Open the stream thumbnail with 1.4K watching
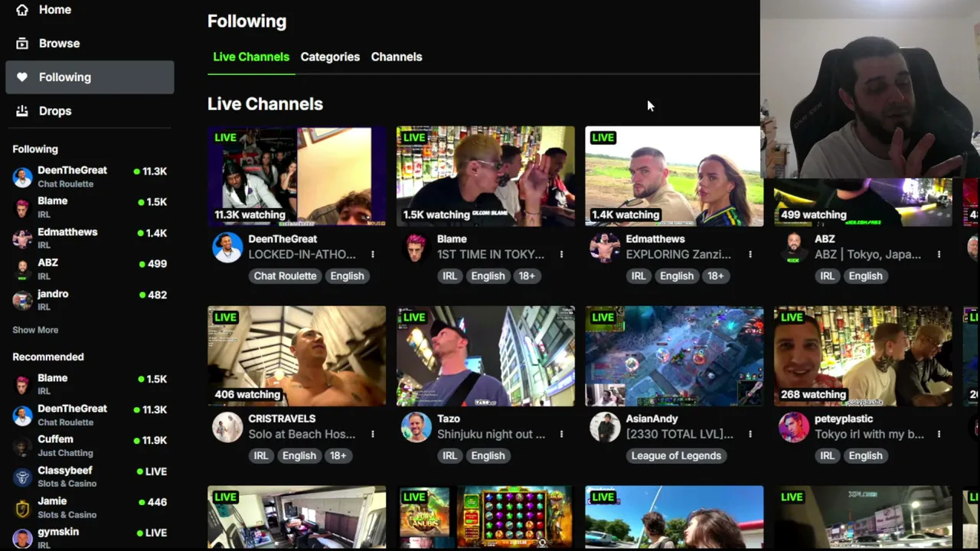Screen dimensions: 980x551 click(674, 176)
